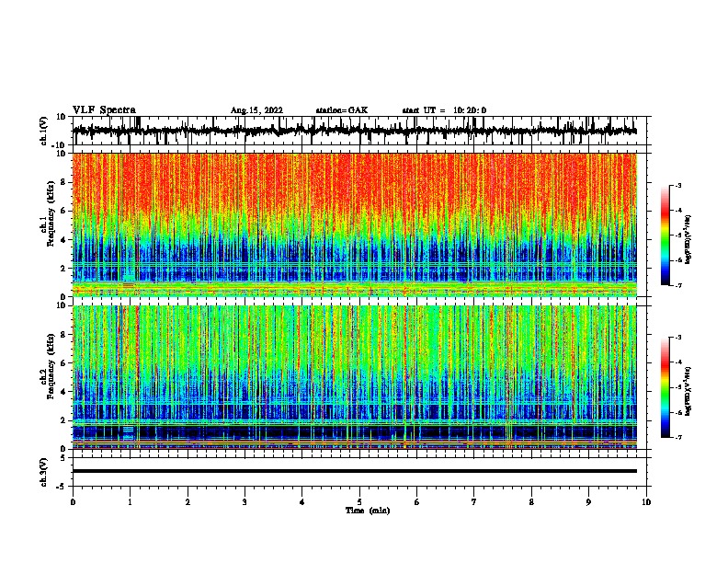Click tick label 8 on the Time axis

pos(531,502)
